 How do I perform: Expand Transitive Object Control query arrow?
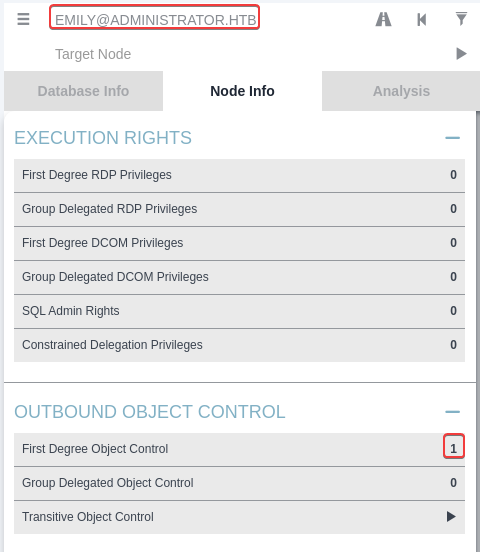451,516
